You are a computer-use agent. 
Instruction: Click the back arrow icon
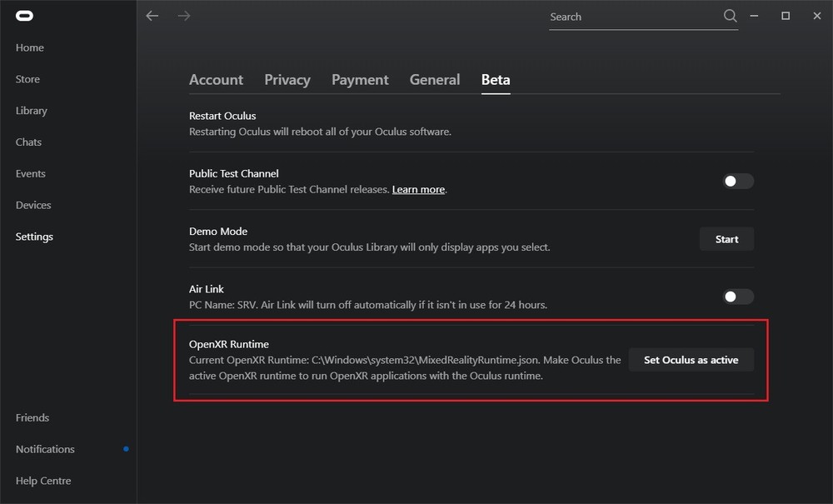[x=152, y=16]
